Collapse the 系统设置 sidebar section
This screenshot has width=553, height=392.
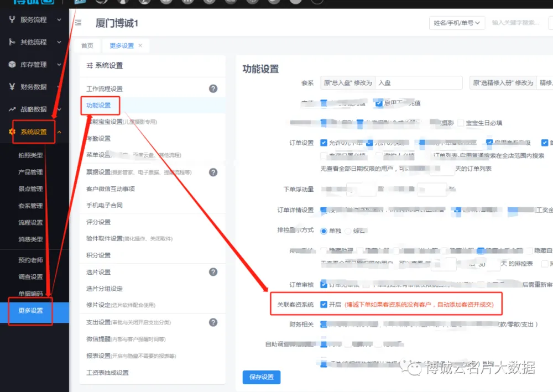tap(59, 132)
